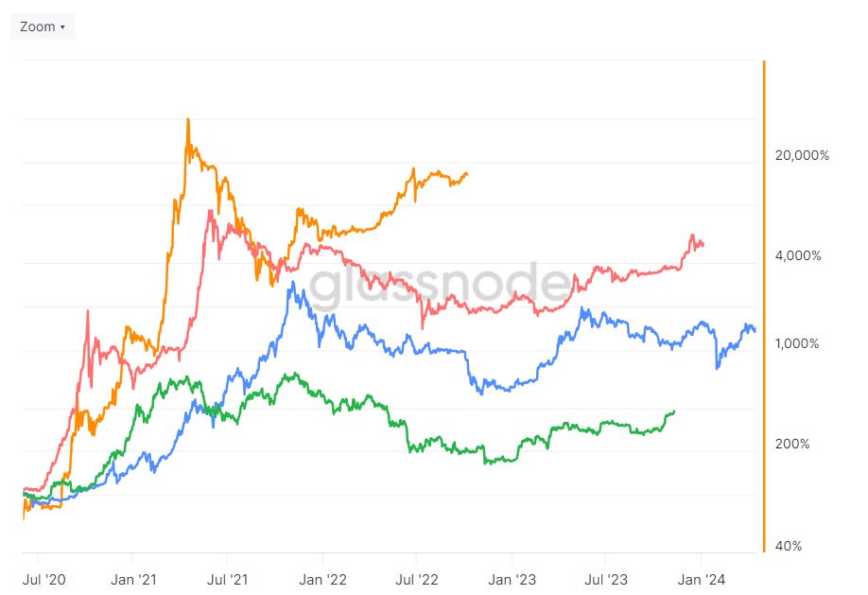This screenshot has height=595, width=868.
Task: Click the Jan '21 axis label
Action: [x=133, y=580]
